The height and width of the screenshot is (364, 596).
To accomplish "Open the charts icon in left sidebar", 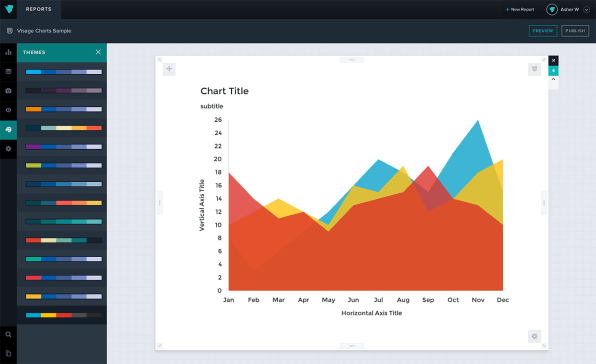I will [8, 52].
